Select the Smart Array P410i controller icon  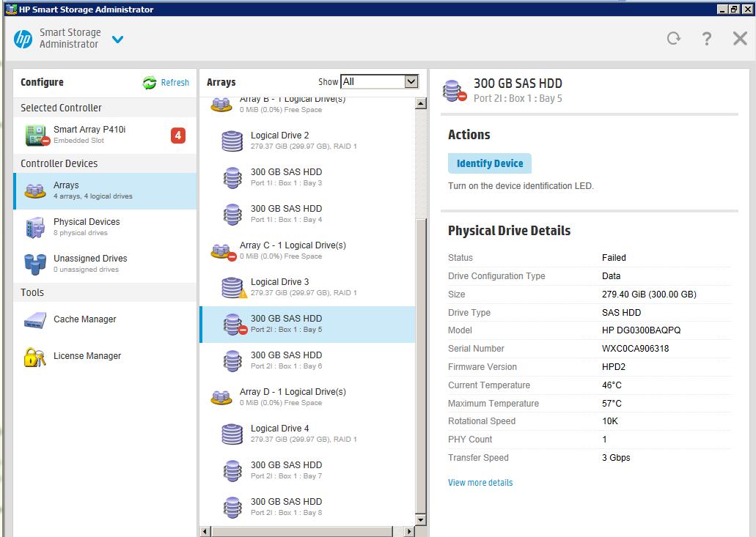tap(37, 136)
